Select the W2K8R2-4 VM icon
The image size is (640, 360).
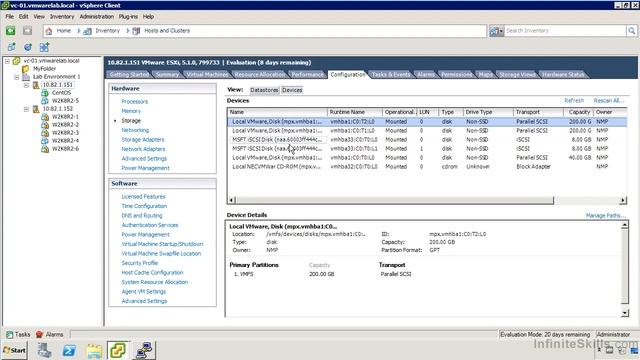pyautogui.click(x=45, y=141)
